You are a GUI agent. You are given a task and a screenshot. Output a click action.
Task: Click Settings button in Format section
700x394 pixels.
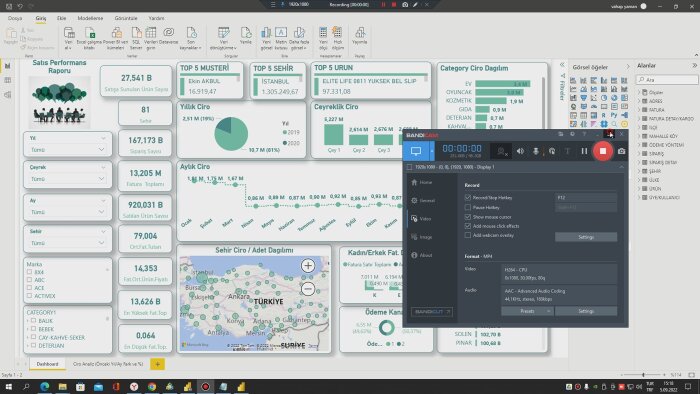pyautogui.click(x=586, y=311)
